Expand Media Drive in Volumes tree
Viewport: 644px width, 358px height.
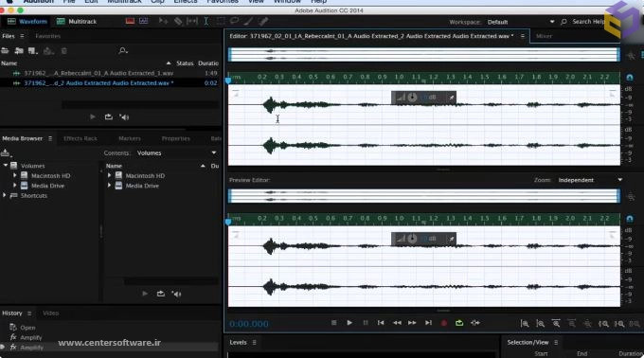[15, 186]
